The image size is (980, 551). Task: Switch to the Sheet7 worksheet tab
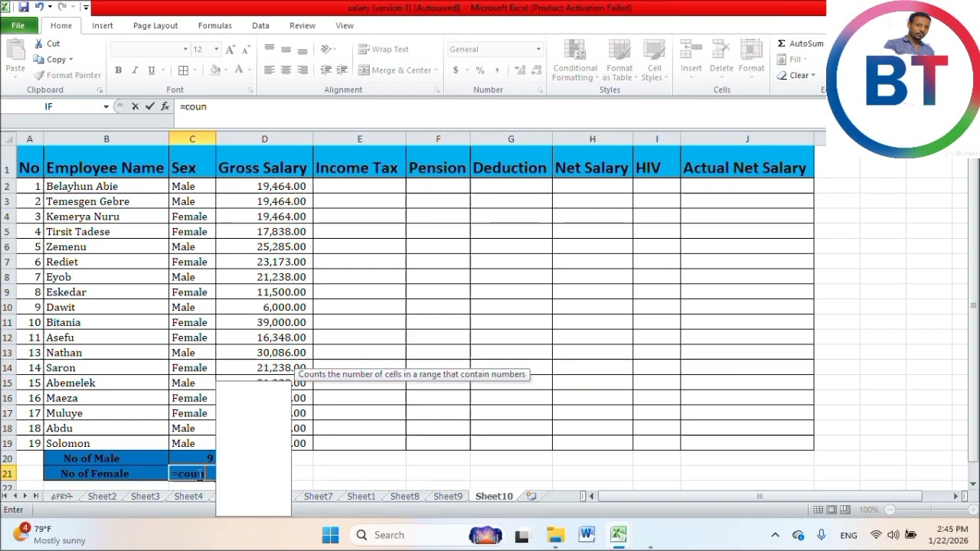click(x=318, y=496)
